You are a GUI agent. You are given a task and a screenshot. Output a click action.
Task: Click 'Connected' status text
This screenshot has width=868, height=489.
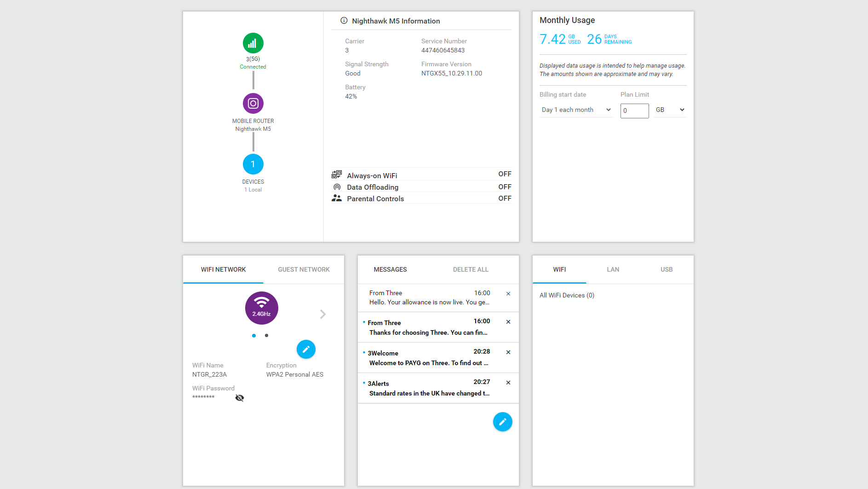(x=253, y=67)
